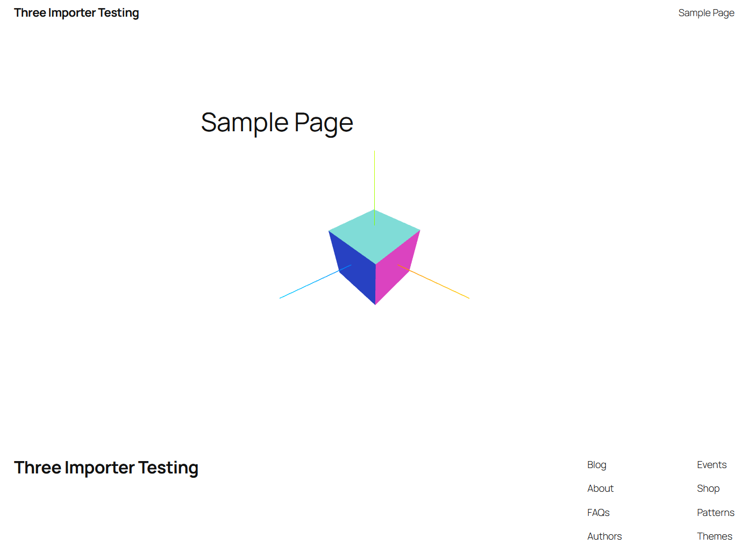This screenshot has height=545, width=756.
Task: Click the "Three Importer Testing" footer title
Action: point(105,467)
